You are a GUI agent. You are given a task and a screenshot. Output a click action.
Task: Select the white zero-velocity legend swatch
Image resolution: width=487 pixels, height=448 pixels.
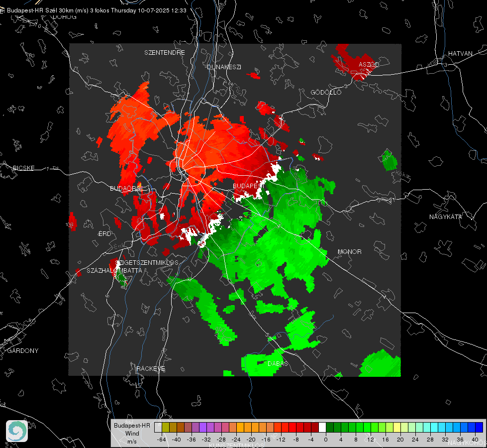tap(322, 427)
